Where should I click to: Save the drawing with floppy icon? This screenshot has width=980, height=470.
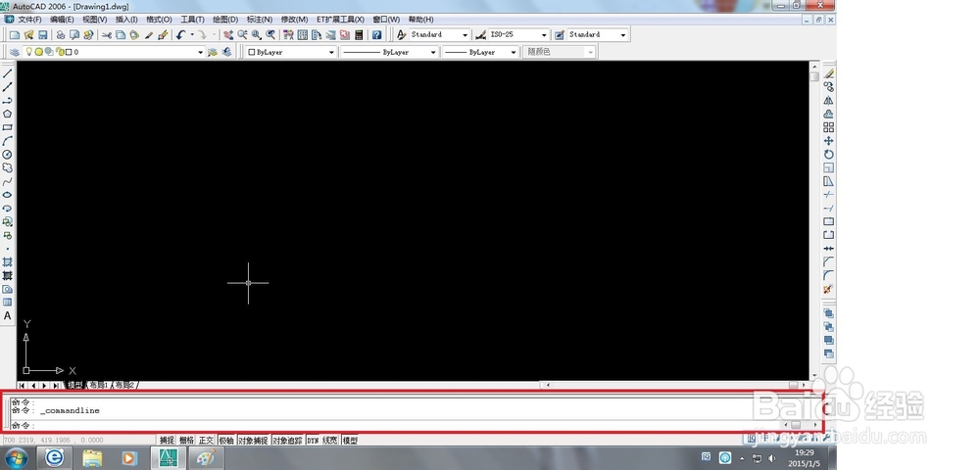coord(42,35)
